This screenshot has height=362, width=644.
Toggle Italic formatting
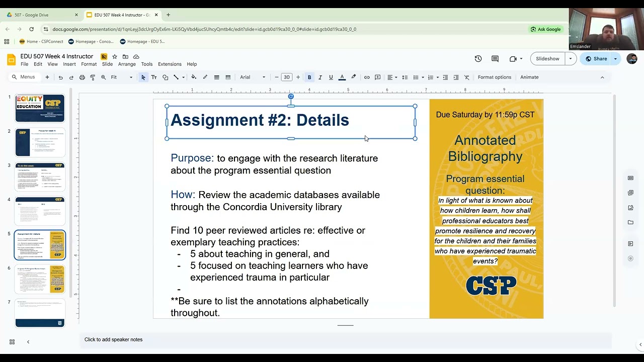click(320, 77)
